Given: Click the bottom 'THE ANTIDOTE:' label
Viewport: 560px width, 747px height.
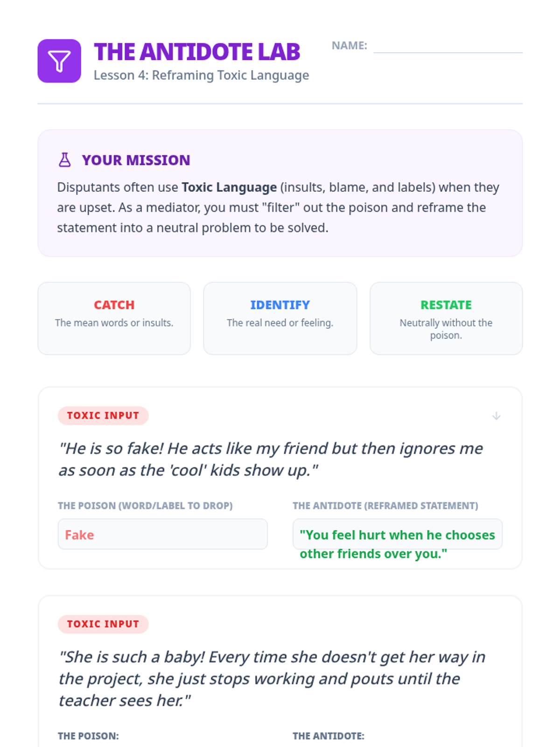Looking at the screenshot, I should click(x=329, y=736).
